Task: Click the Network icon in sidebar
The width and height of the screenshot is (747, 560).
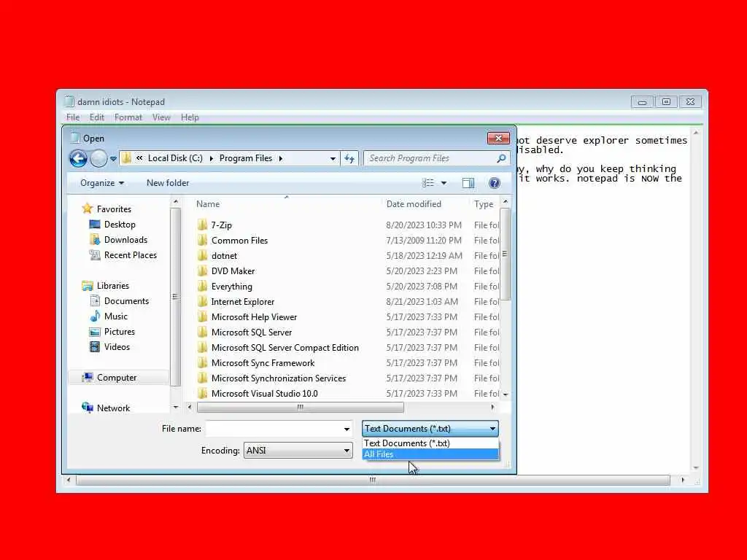Action: pyautogui.click(x=88, y=408)
